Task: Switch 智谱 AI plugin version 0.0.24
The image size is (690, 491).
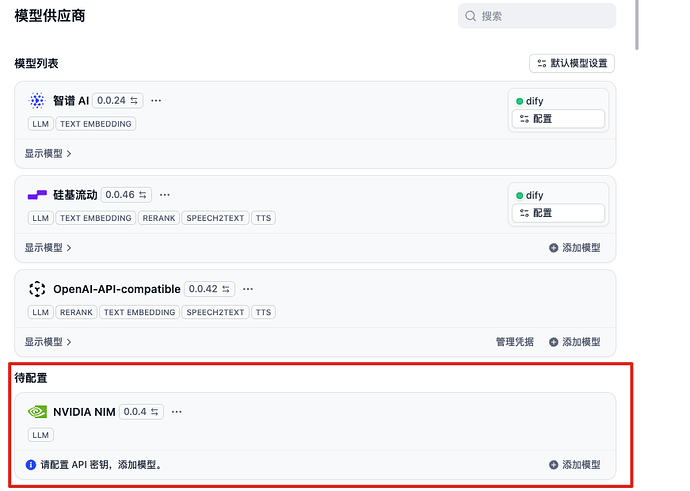Action: tap(118, 101)
